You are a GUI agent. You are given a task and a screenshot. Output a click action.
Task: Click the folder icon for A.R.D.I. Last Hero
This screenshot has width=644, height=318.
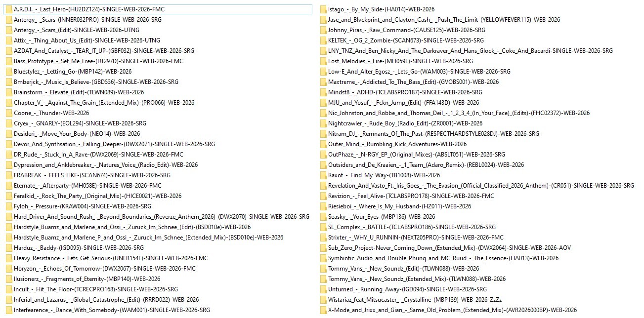tap(8, 9)
